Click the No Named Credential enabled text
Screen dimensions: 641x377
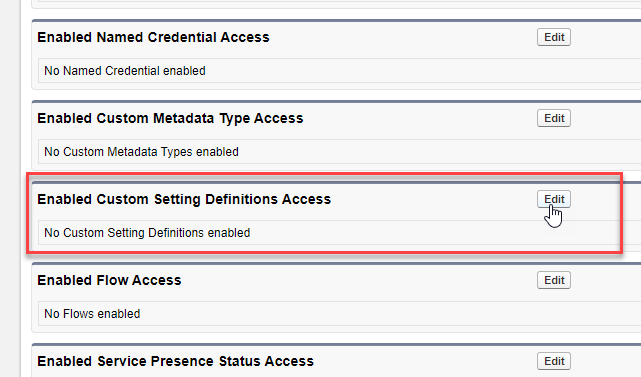coord(125,71)
